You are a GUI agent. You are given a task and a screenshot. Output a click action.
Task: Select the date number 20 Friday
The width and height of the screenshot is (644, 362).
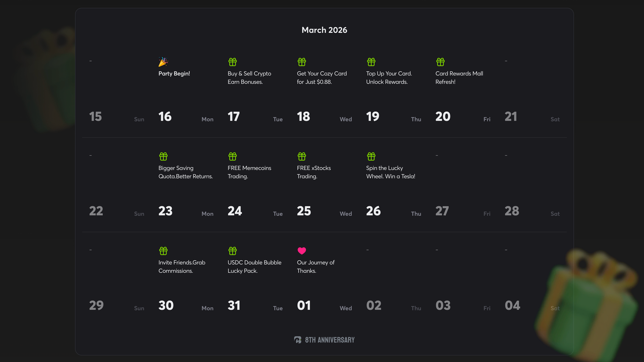coord(443,117)
